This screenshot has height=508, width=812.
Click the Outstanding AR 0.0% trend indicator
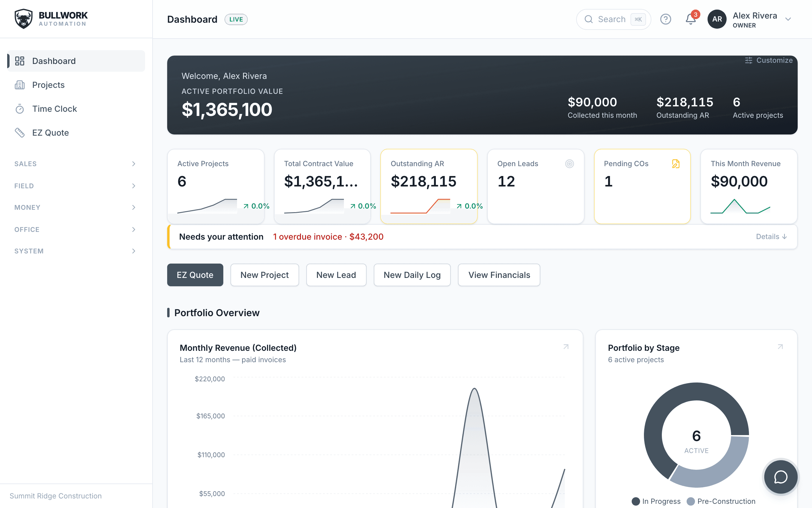click(x=469, y=206)
